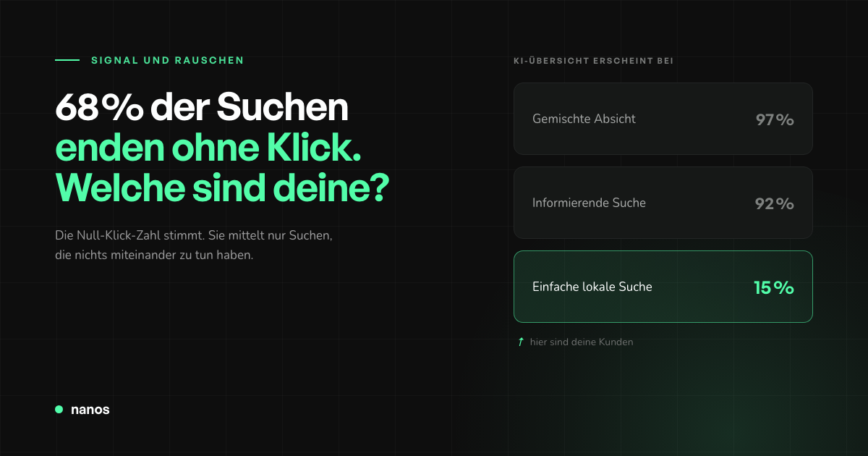
Task: Click the green arrow next to 'hier sind deine Kunden'
Action: click(x=521, y=342)
